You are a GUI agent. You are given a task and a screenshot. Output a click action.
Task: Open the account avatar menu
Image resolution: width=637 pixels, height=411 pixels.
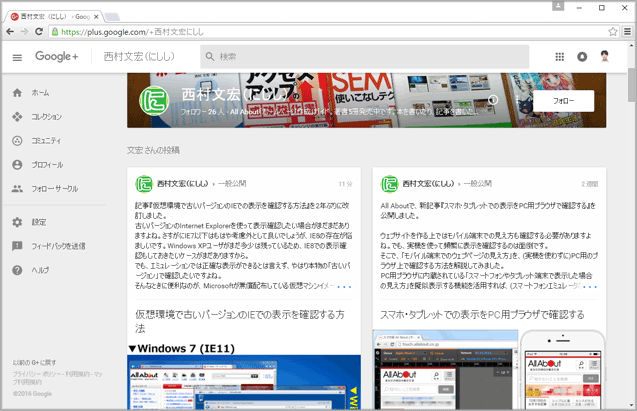pos(604,56)
